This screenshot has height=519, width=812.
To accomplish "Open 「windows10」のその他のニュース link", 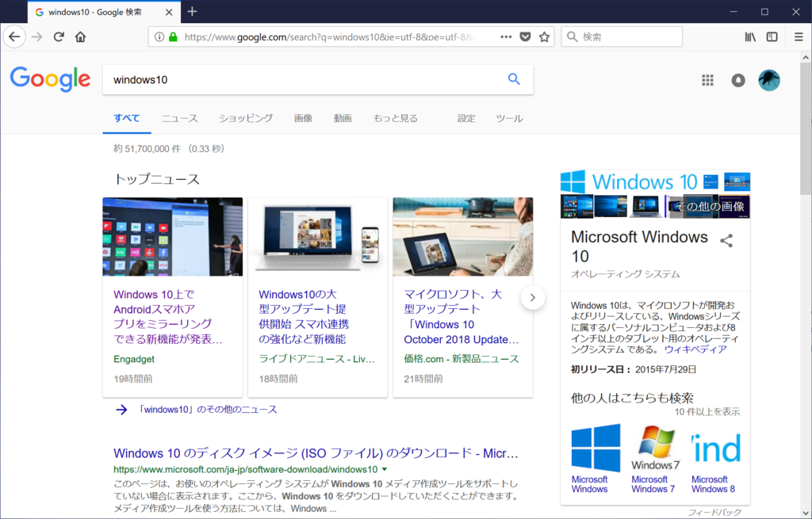I will coord(207,410).
